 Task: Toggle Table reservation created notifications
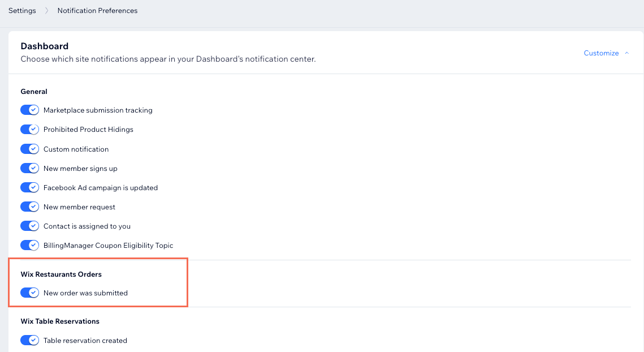pos(29,340)
